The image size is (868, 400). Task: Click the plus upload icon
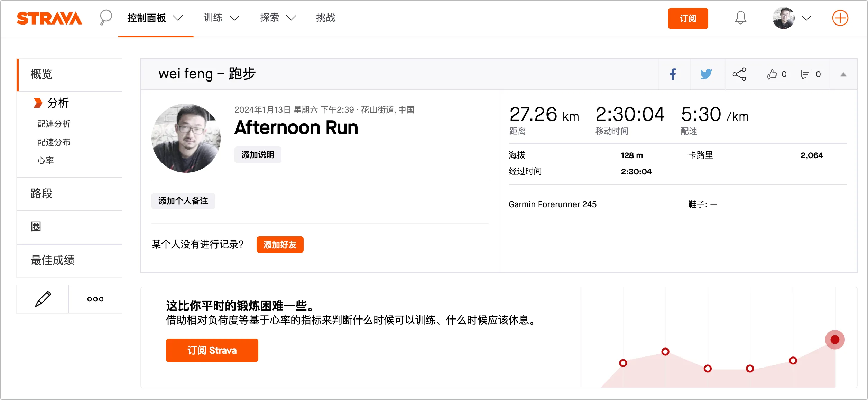point(840,18)
